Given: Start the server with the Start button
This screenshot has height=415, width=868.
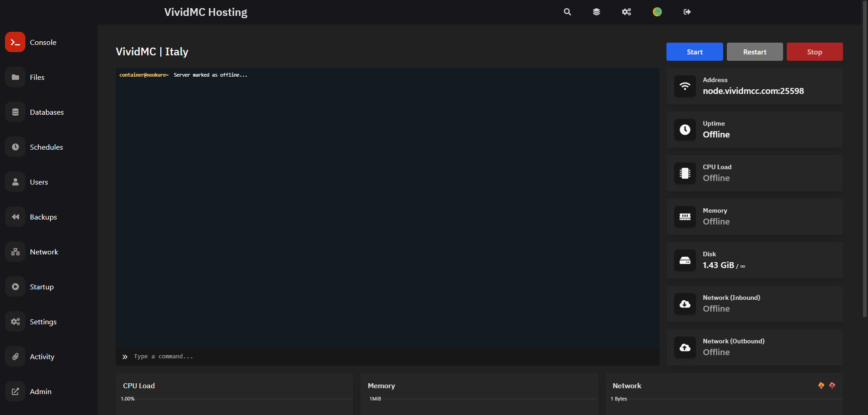Looking at the screenshot, I should [695, 52].
